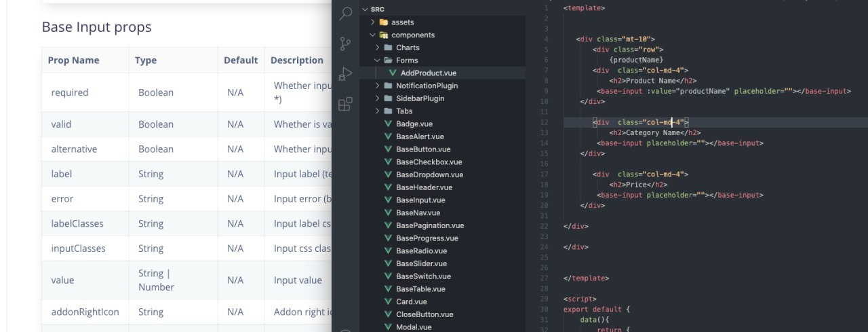868x332 pixels.
Task: Click the assets folder icon
Action: click(384, 22)
